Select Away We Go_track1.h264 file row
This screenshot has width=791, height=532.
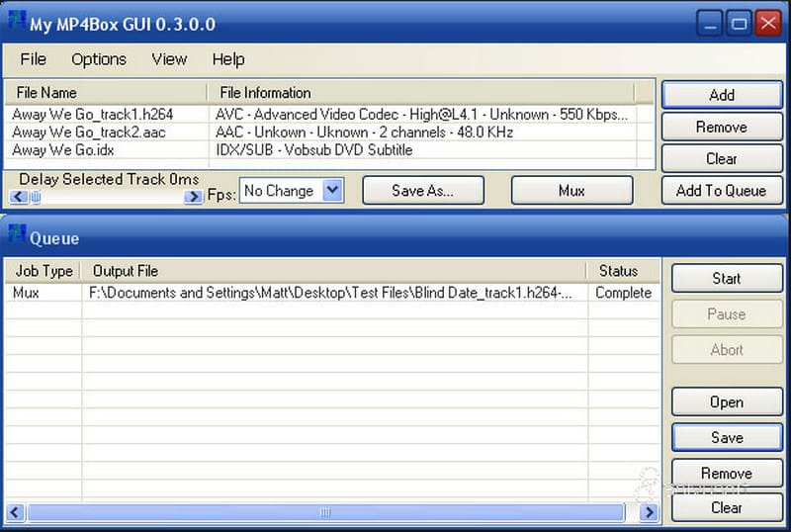point(93,115)
